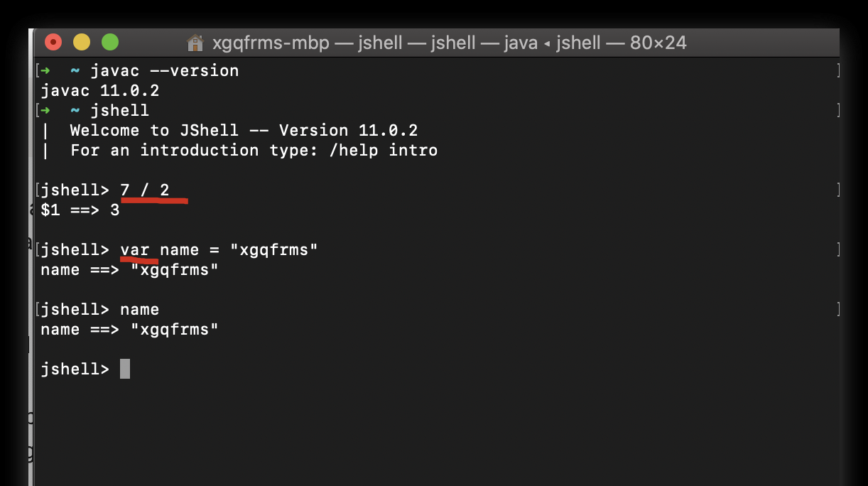Click the right bracket mark beside "7 / 2" line

pos(838,190)
